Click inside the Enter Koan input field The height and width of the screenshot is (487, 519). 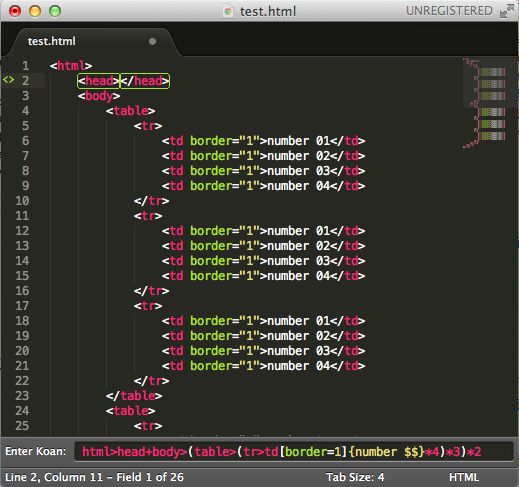[x=294, y=452]
